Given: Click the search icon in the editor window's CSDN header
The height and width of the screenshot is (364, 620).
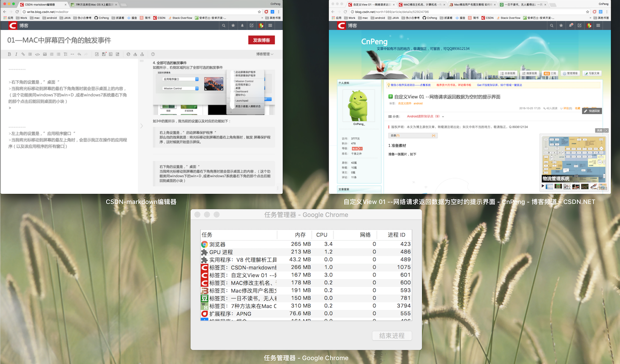Looking at the screenshot, I should [x=224, y=26].
